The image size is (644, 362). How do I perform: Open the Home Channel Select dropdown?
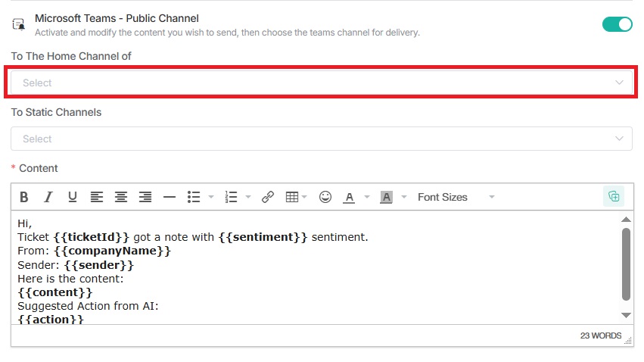coord(321,83)
